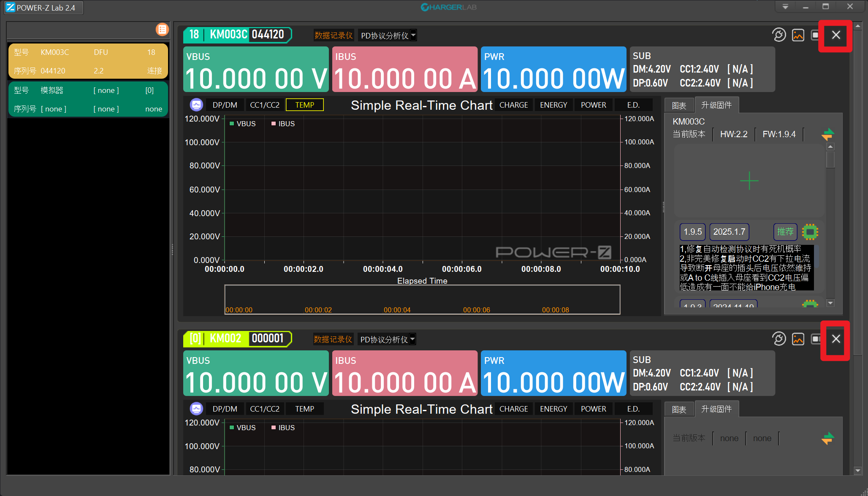Click ENERGY button in KM003C chart
The width and height of the screenshot is (868, 496).
[553, 105]
